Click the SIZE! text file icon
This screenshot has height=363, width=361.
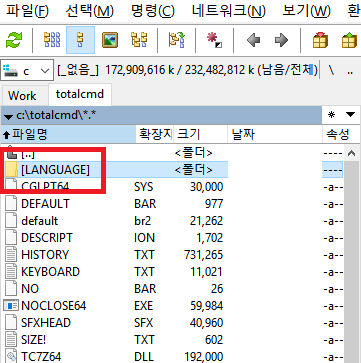point(11,340)
